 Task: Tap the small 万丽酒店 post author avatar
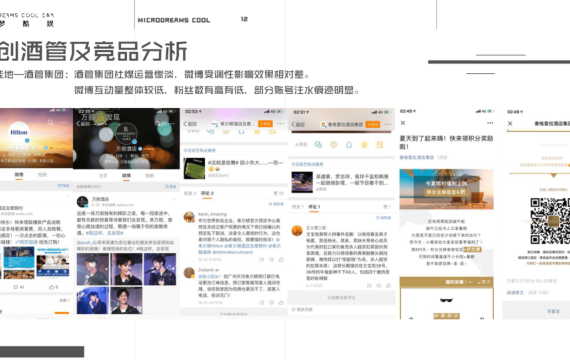pyautogui.click(x=83, y=201)
